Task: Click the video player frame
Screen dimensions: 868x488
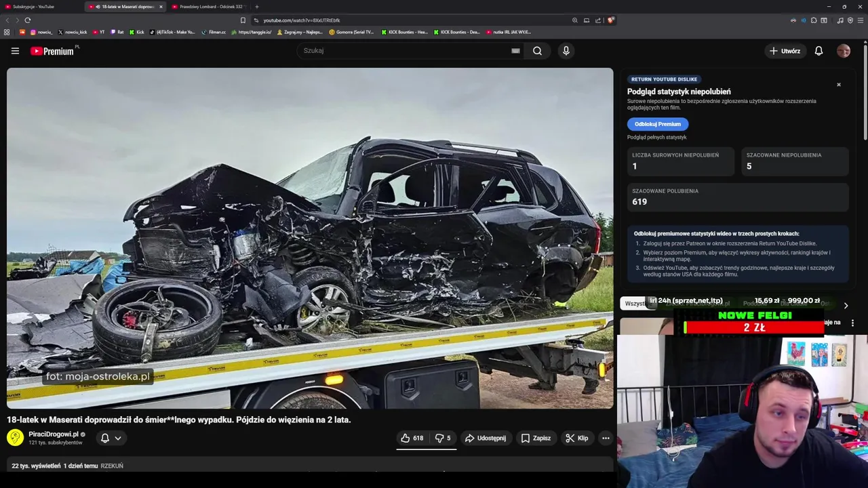Action: (310, 238)
